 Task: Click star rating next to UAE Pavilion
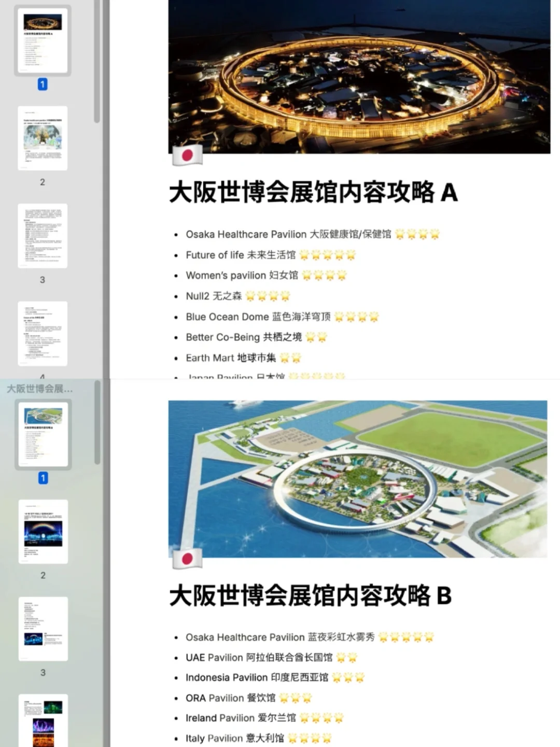tap(347, 657)
